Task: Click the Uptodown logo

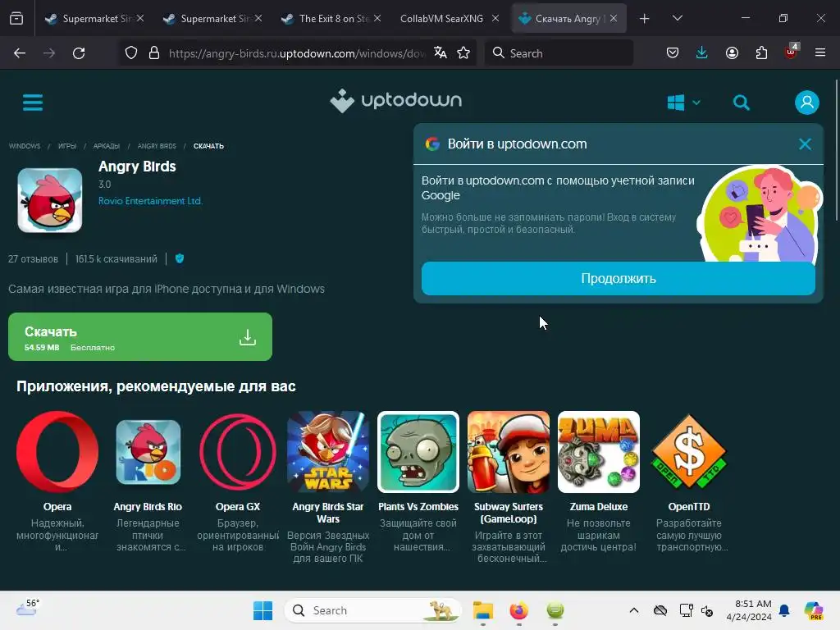Action: 396,100
